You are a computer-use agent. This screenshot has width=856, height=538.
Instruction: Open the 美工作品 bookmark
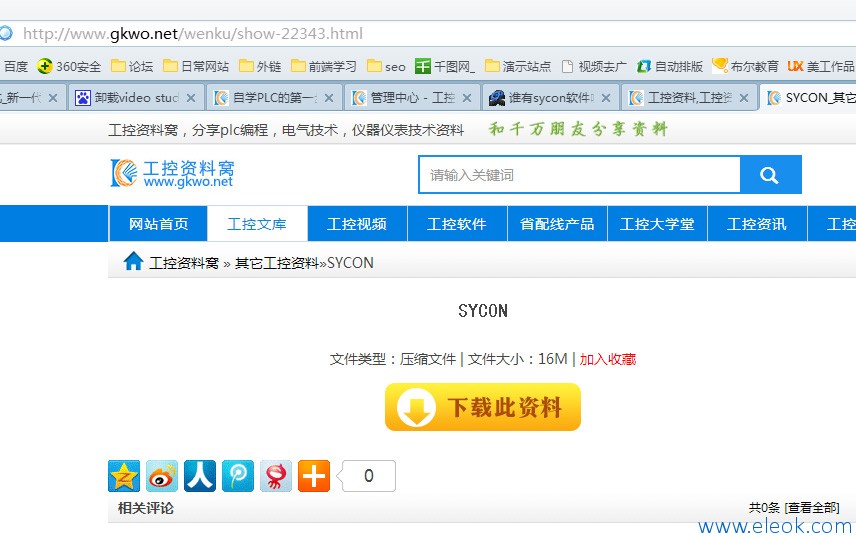[x=821, y=67]
